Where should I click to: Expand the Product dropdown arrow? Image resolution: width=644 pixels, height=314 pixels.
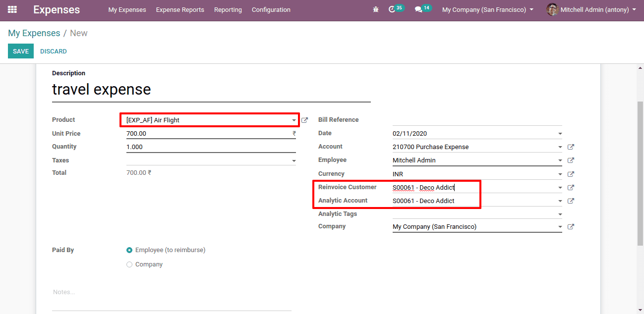point(293,120)
